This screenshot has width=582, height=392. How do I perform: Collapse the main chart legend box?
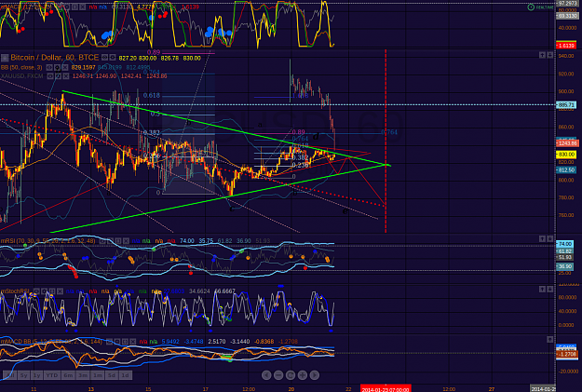click(x=5, y=58)
